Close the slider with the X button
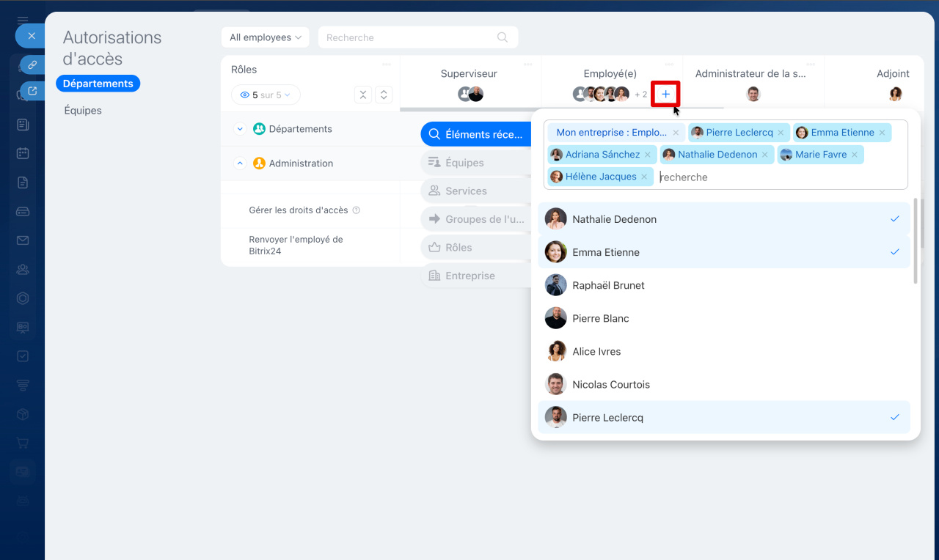This screenshot has height=560, width=939. [x=30, y=35]
